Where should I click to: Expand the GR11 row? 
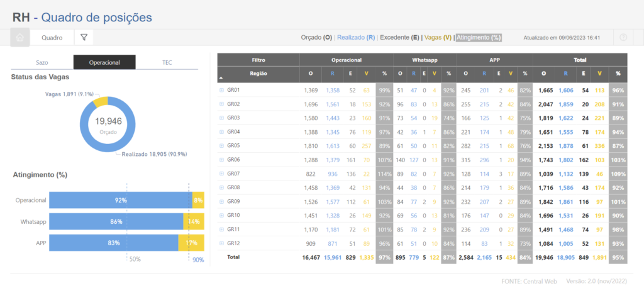pyautogui.click(x=222, y=230)
